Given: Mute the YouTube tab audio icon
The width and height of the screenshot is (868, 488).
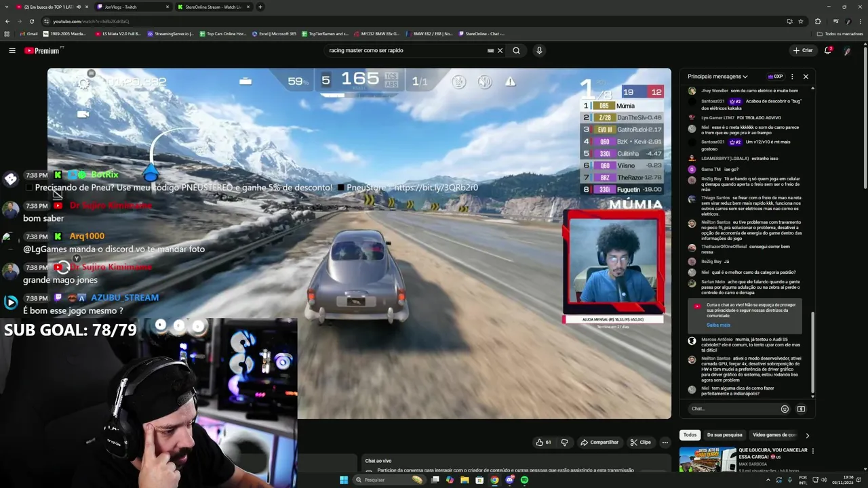Looking at the screenshot, I should coord(78,7).
